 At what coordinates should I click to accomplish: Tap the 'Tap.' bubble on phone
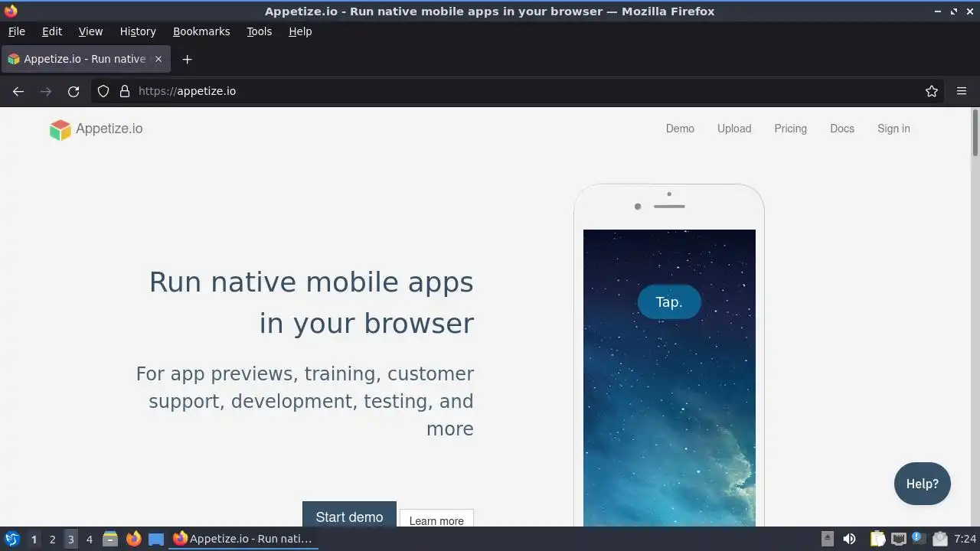[x=669, y=302]
